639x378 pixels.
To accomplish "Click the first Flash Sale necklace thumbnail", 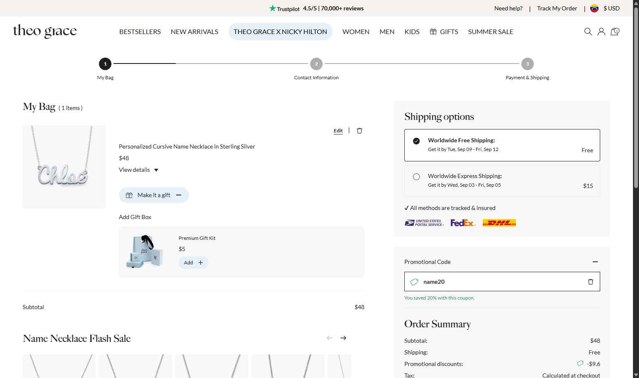I will 59,366.
